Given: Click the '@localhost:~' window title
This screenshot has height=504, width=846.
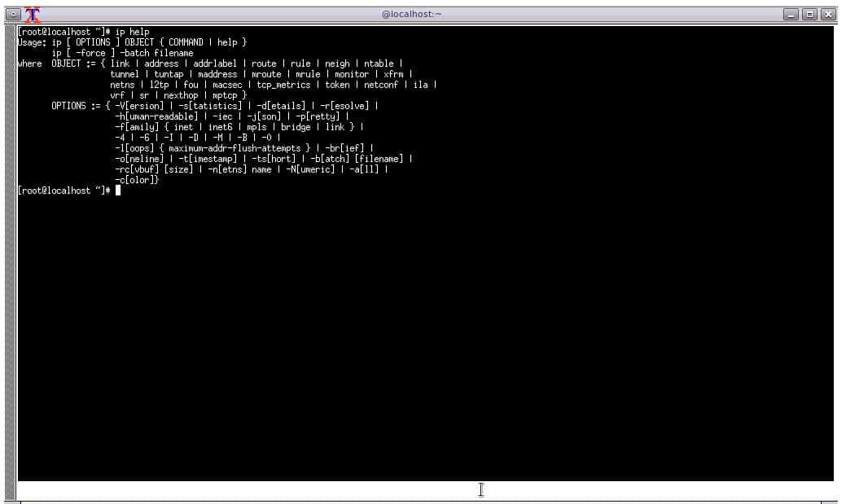Looking at the screenshot, I should 412,15.
